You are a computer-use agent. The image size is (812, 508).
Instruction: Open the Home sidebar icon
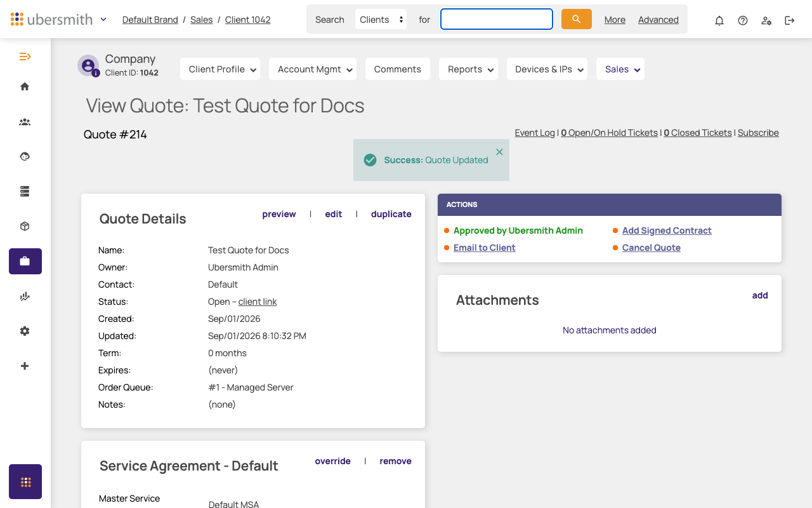(25, 86)
